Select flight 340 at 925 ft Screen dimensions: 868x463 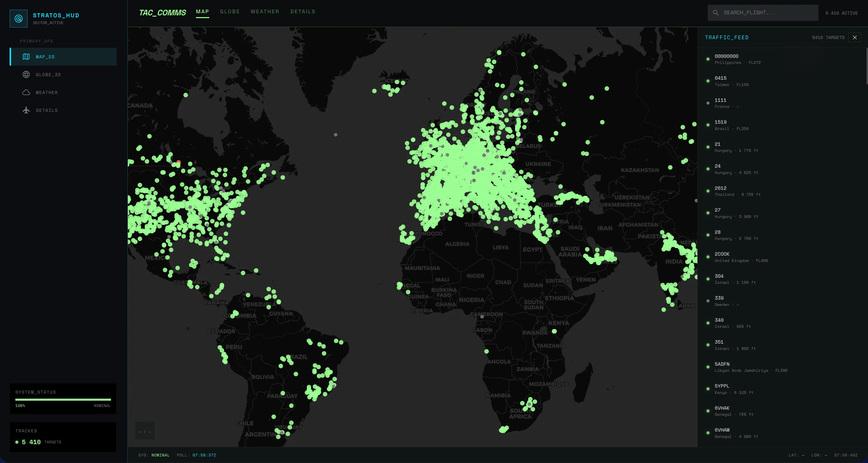pyautogui.click(x=782, y=323)
